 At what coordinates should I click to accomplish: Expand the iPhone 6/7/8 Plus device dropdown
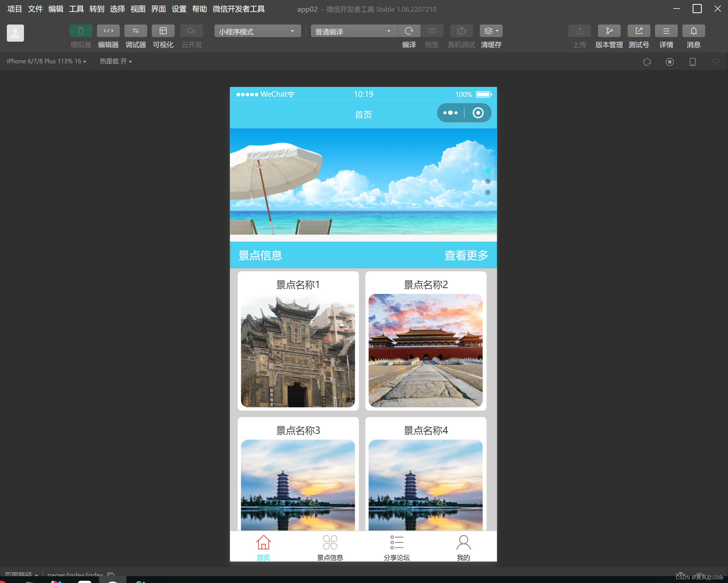pos(46,61)
